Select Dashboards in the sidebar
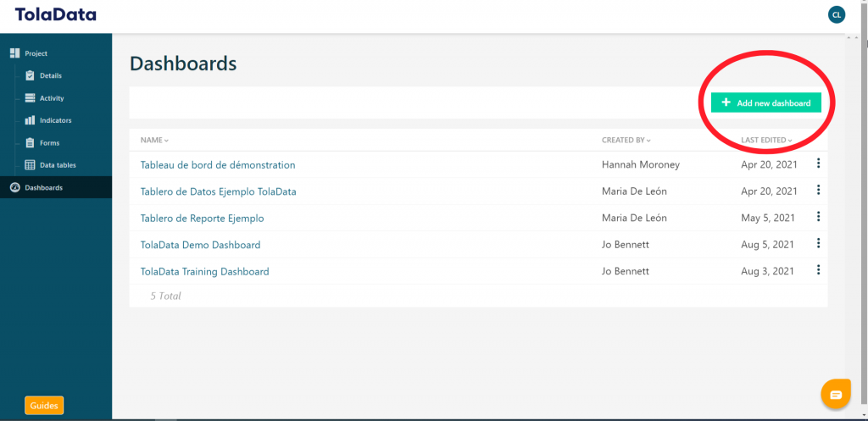Image resolution: width=868 pixels, height=421 pixels. point(56,187)
